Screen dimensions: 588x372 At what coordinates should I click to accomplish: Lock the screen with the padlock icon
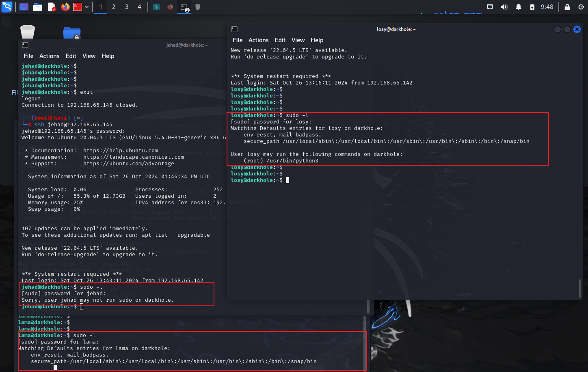(x=567, y=7)
